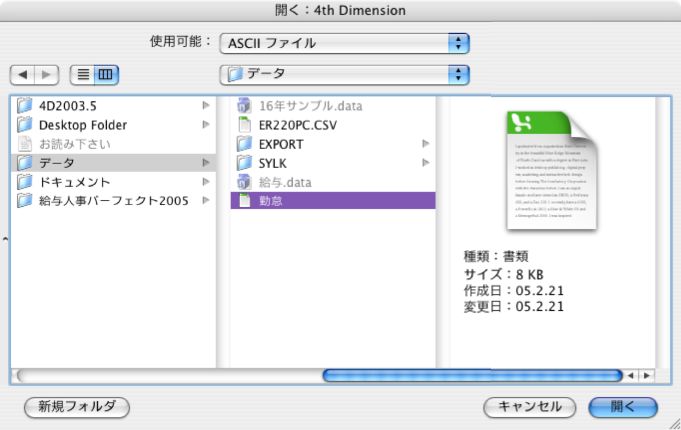Screen dimensions: 681x430
Task: Click the document preview thumbnail
Action: 553,170
